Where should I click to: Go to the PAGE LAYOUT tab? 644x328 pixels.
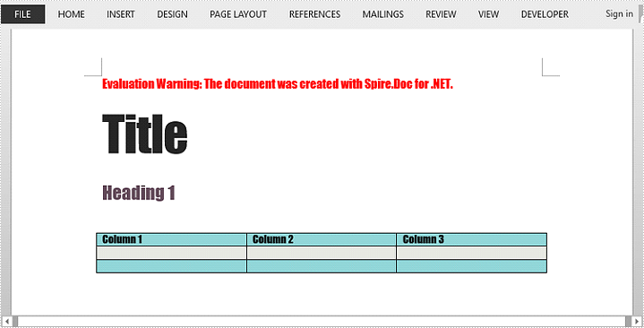238,14
